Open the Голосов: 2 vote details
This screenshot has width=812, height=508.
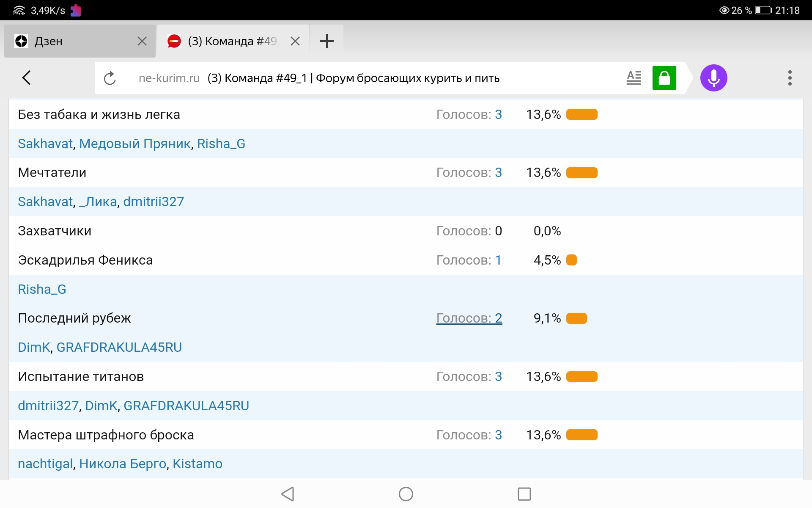469,318
